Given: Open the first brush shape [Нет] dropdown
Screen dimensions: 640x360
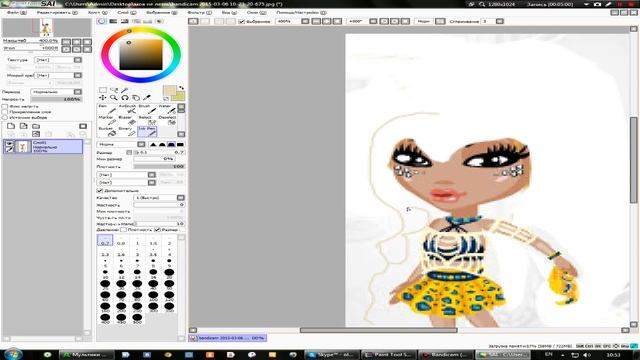Looking at the screenshot, I should [151, 175].
